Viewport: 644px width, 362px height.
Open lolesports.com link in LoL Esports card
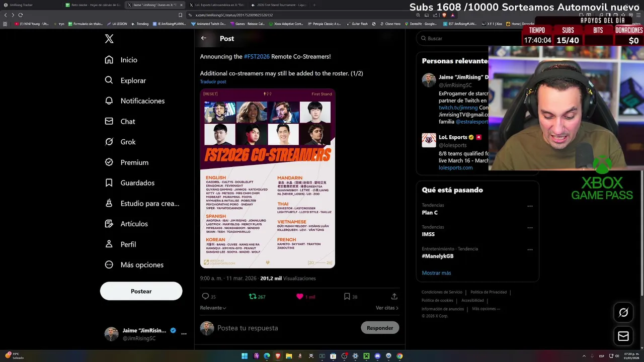tap(455, 167)
